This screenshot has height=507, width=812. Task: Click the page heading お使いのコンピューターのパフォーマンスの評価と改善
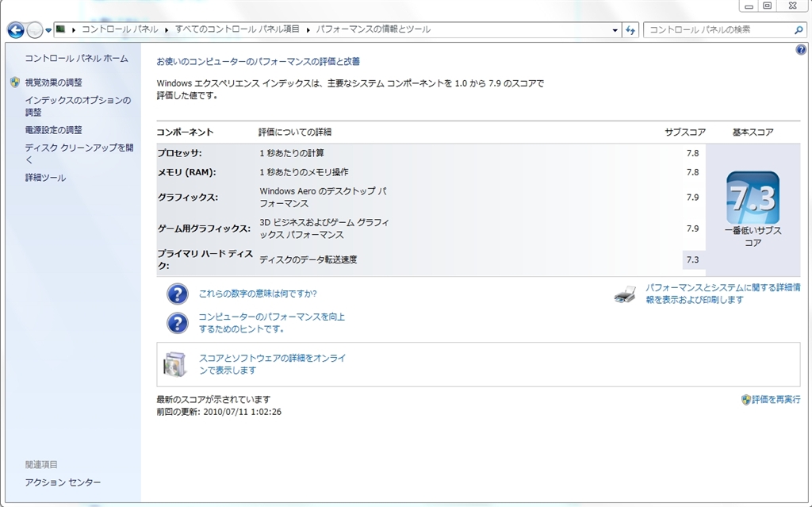pyautogui.click(x=259, y=62)
